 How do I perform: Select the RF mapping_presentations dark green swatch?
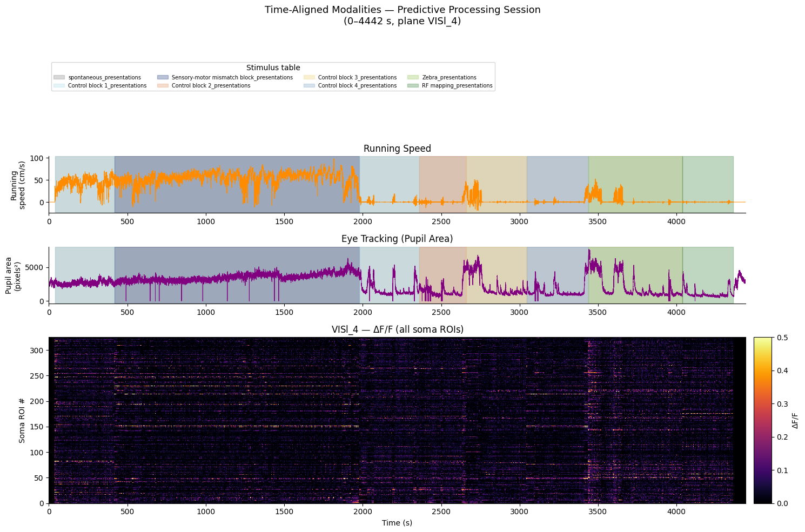(x=413, y=86)
